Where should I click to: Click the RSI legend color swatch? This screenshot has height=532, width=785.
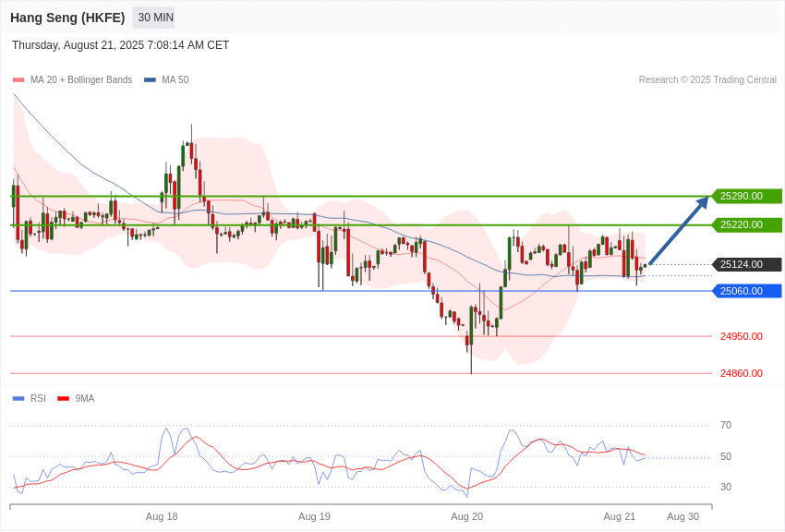tap(18, 399)
